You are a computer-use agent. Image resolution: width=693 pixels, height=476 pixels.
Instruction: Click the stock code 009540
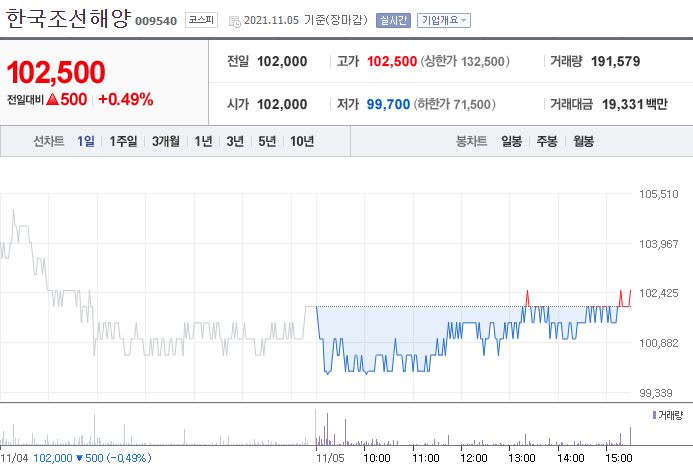tap(156, 21)
